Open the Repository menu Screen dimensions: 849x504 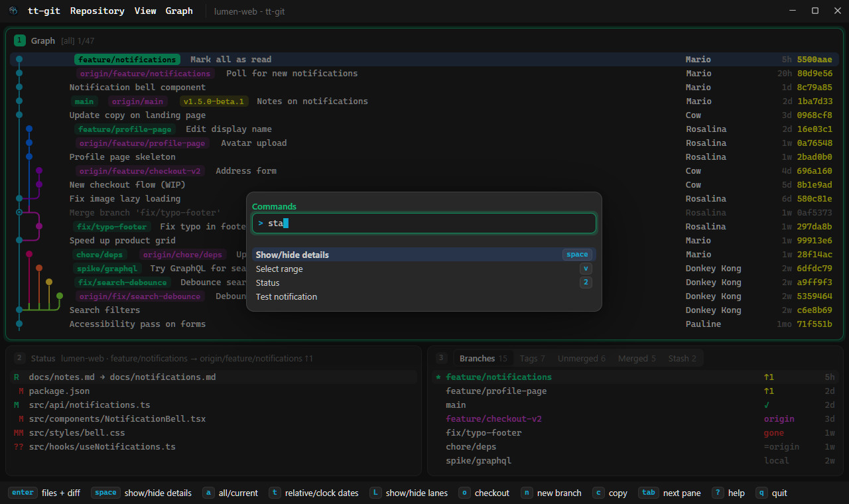(x=97, y=11)
